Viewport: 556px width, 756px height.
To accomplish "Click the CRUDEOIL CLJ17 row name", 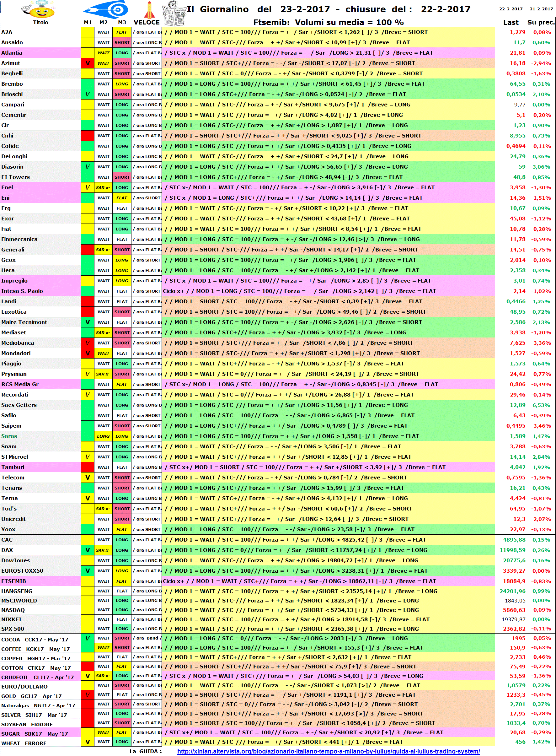I will (x=37, y=678).
